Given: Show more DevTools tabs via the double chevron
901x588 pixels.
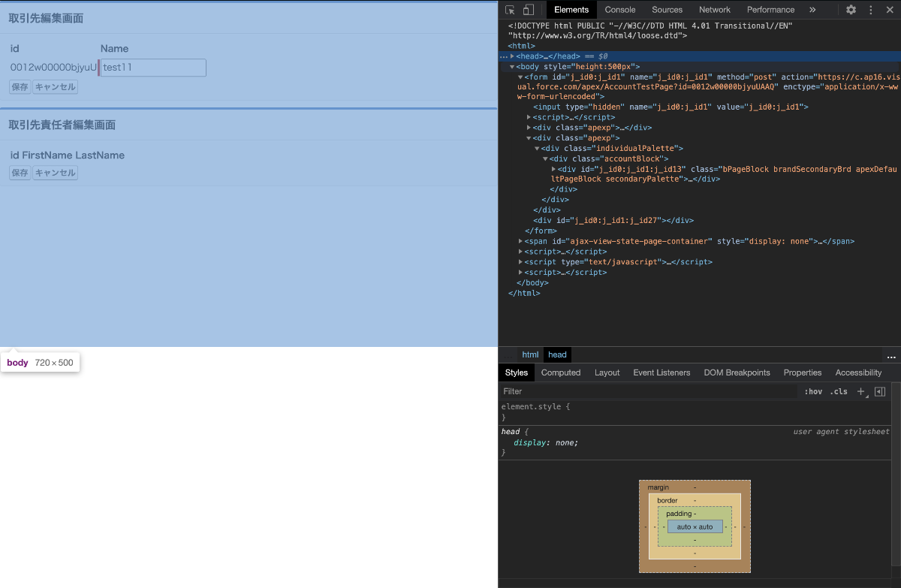Looking at the screenshot, I should (x=812, y=10).
